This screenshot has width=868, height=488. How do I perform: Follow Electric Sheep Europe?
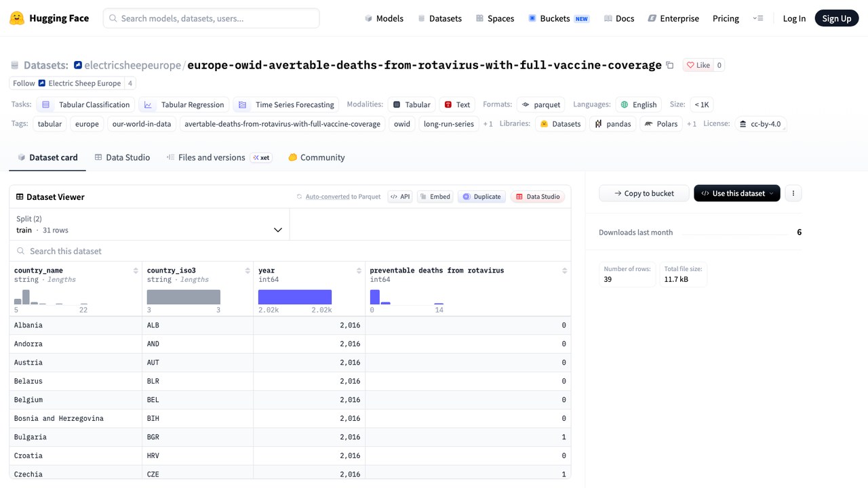67,83
